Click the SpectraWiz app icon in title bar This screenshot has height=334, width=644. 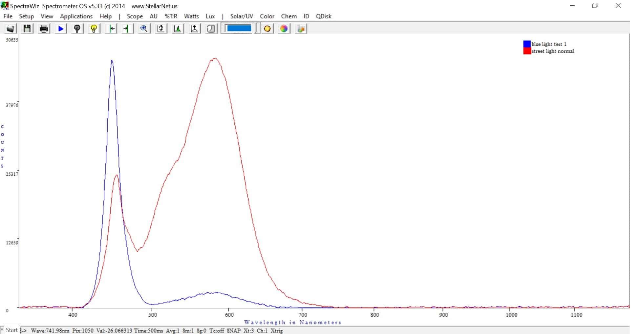[x=5, y=6]
